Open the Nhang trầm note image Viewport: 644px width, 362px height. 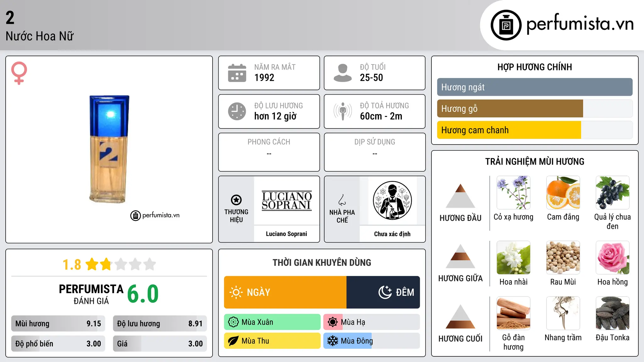(563, 313)
